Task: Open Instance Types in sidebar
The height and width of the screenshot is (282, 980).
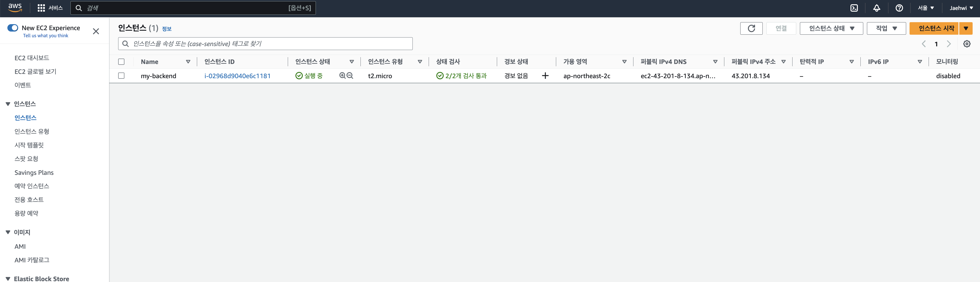Action: [32, 131]
